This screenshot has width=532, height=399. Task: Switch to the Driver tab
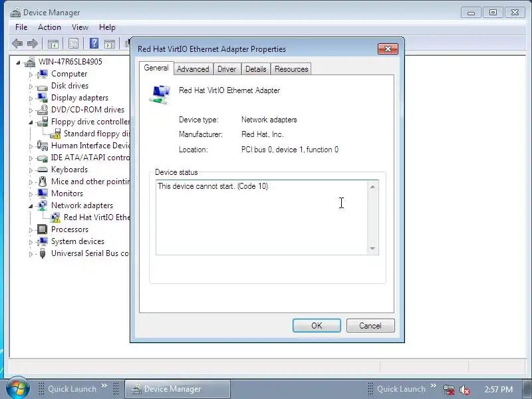click(x=227, y=69)
